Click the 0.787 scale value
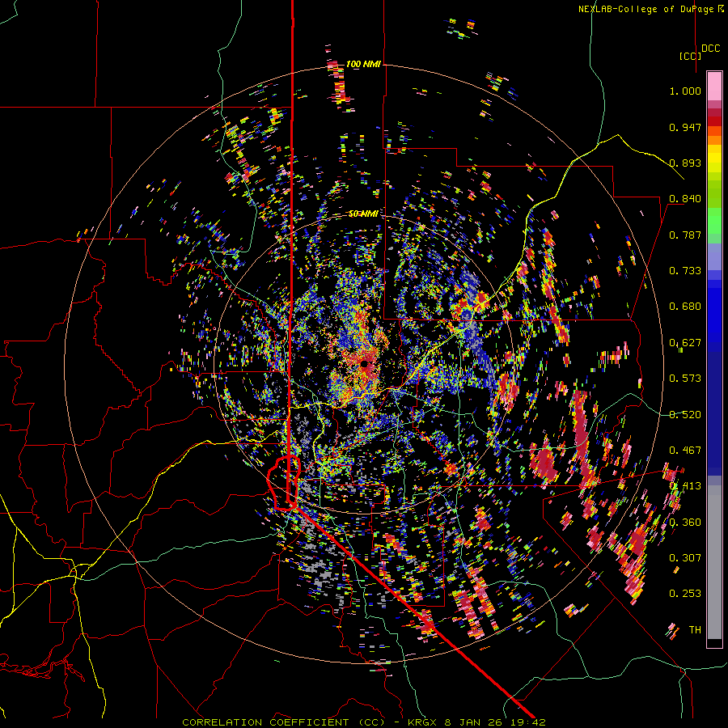 (x=685, y=235)
